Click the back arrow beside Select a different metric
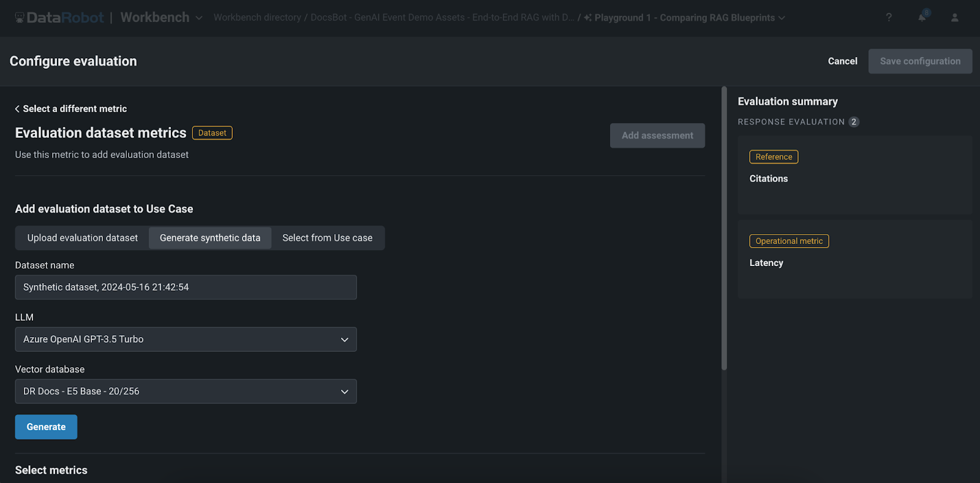 point(17,109)
